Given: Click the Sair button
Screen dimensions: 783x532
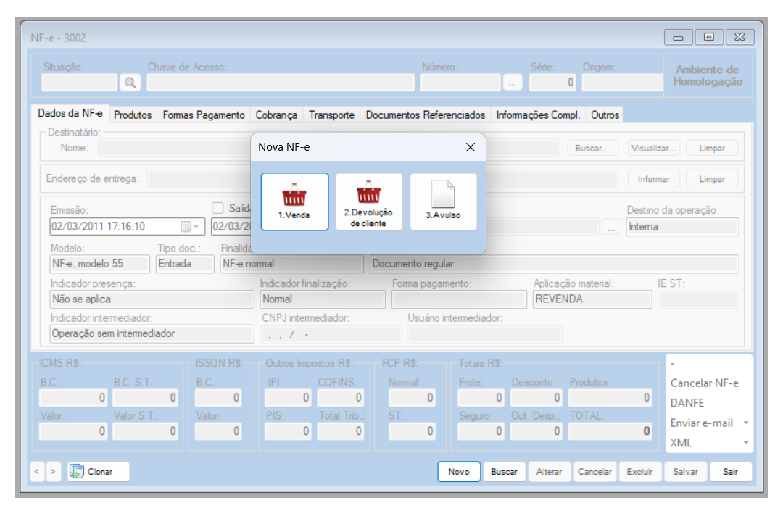Looking at the screenshot, I should point(730,471).
